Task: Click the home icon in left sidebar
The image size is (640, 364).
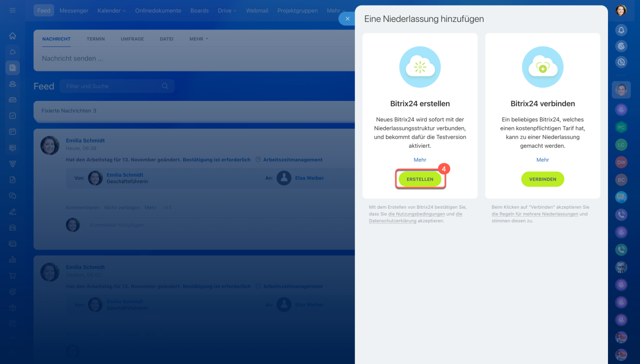Action: [x=12, y=36]
